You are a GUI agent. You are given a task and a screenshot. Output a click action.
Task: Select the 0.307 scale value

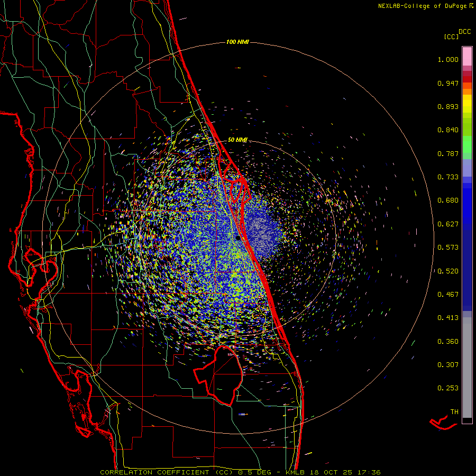click(448, 365)
